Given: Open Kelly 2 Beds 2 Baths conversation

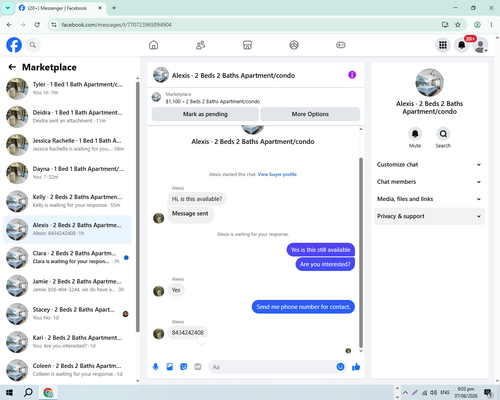Looking at the screenshot, I should click(x=67, y=201).
